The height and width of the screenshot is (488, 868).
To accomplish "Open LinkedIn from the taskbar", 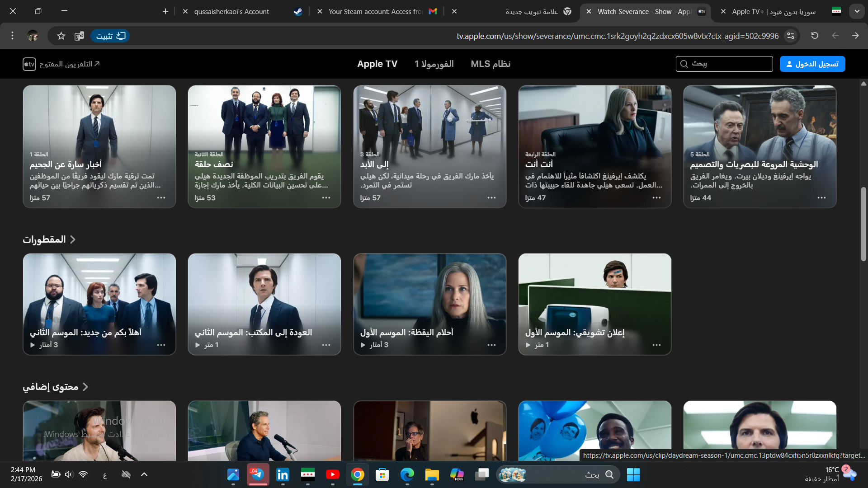I will pyautogui.click(x=283, y=474).
